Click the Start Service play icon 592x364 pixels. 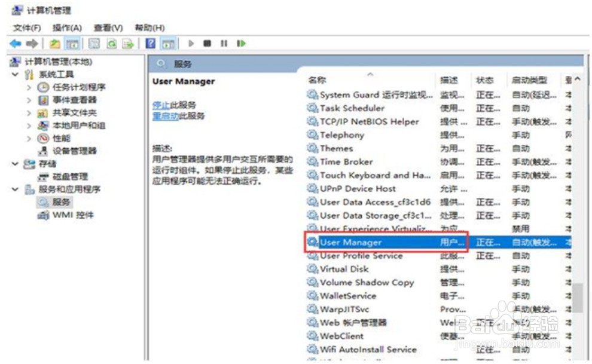click(x=190, y=42)
